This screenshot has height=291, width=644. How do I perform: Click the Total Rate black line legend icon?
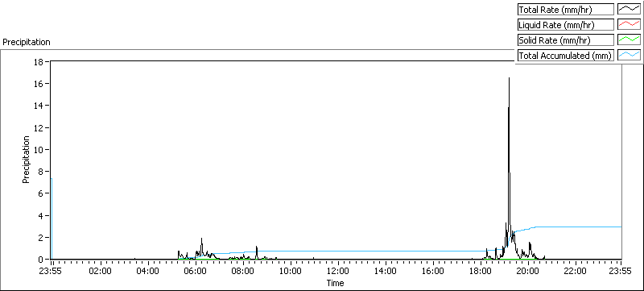coord(629,10)
